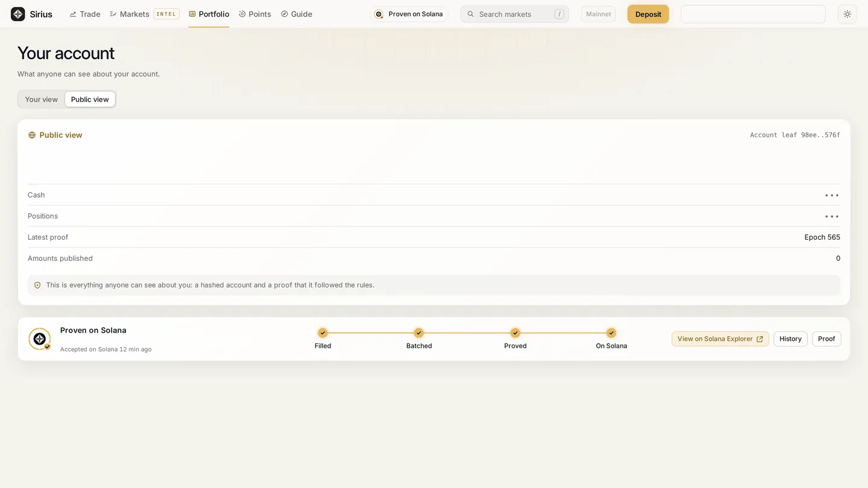
Task: Click the globe icon beside Public view
Action: click(x=32, y=135)
